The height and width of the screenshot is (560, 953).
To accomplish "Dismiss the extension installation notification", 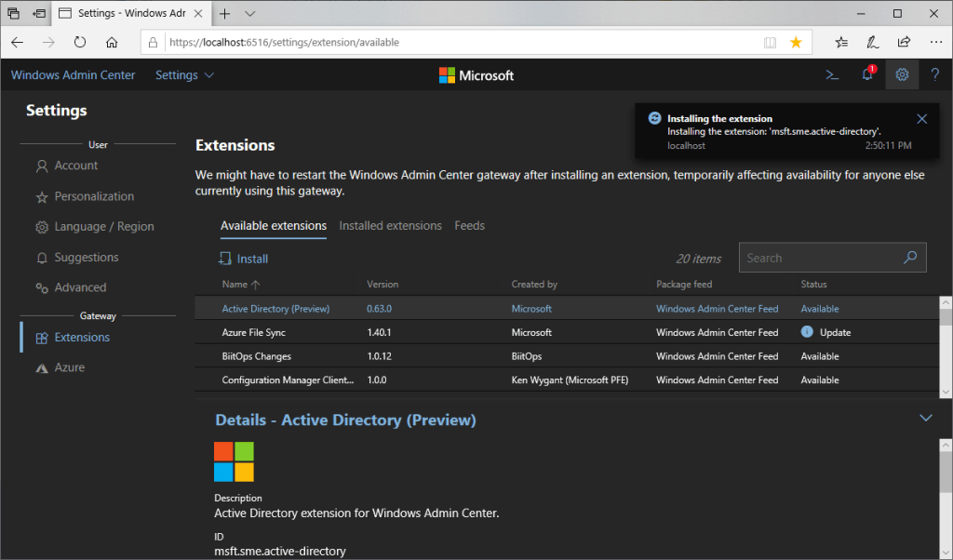I will tap(921, 118).
